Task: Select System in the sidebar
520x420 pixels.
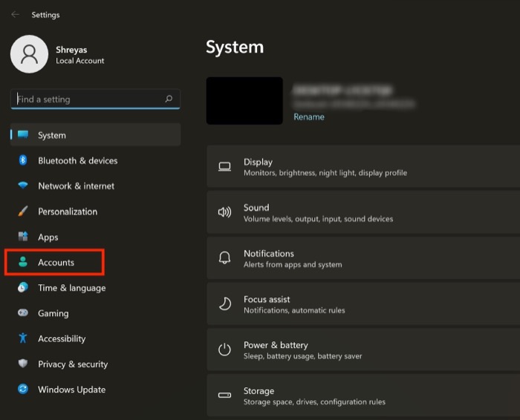Action: tap(96, 135)
